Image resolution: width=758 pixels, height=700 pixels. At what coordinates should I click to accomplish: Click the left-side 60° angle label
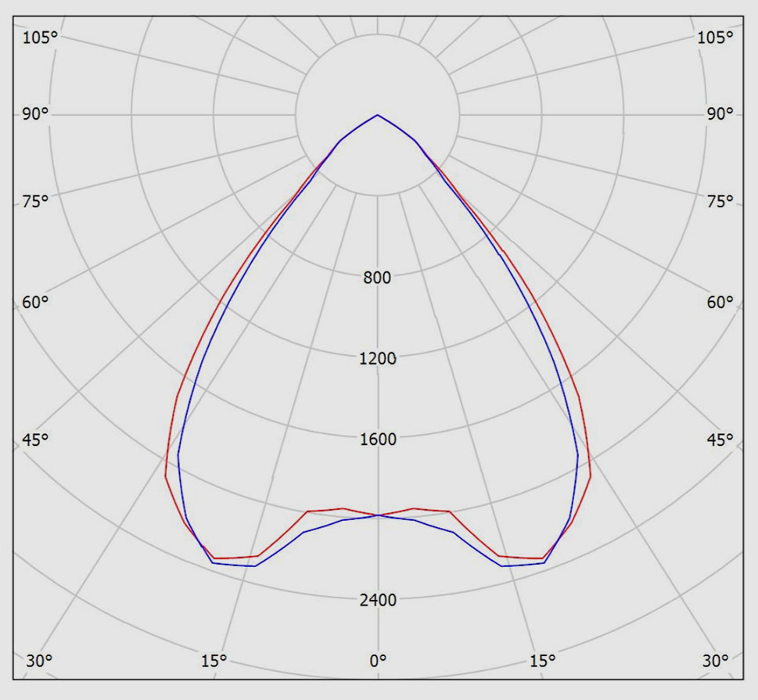(x=35, y=303)
